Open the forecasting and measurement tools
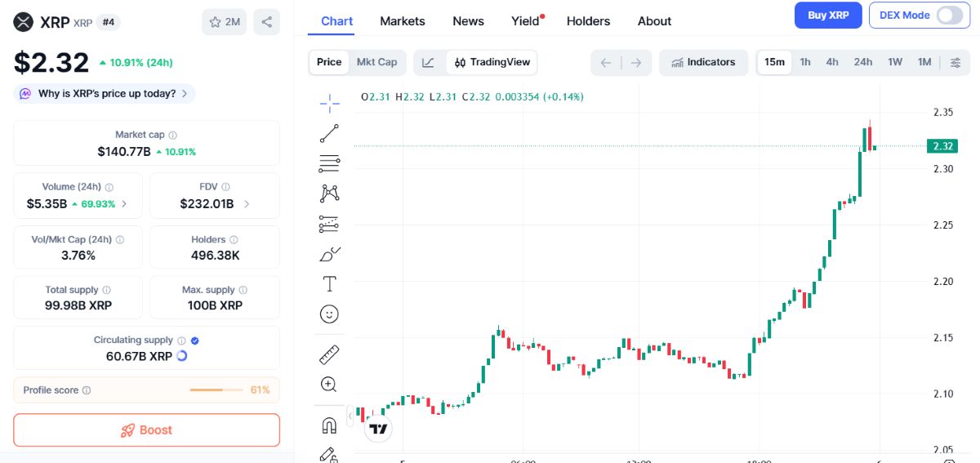Viewport: 980px width, 463px height. [x=330, y=224]
